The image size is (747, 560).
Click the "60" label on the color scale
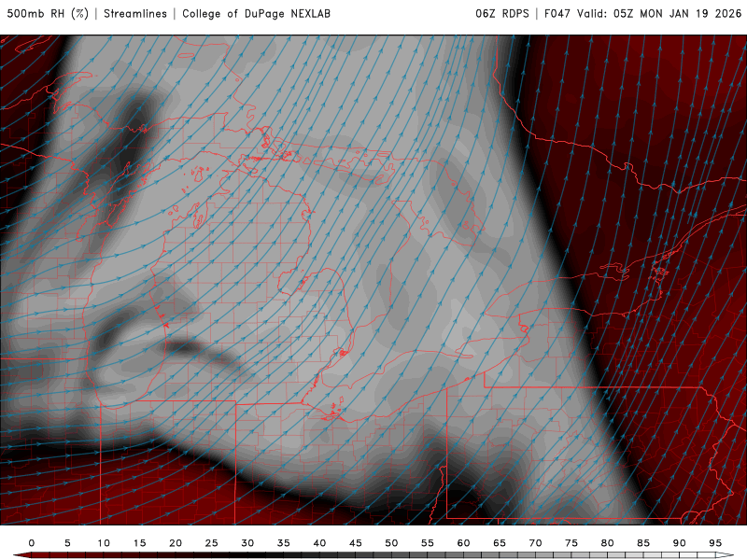pos(463,543)
